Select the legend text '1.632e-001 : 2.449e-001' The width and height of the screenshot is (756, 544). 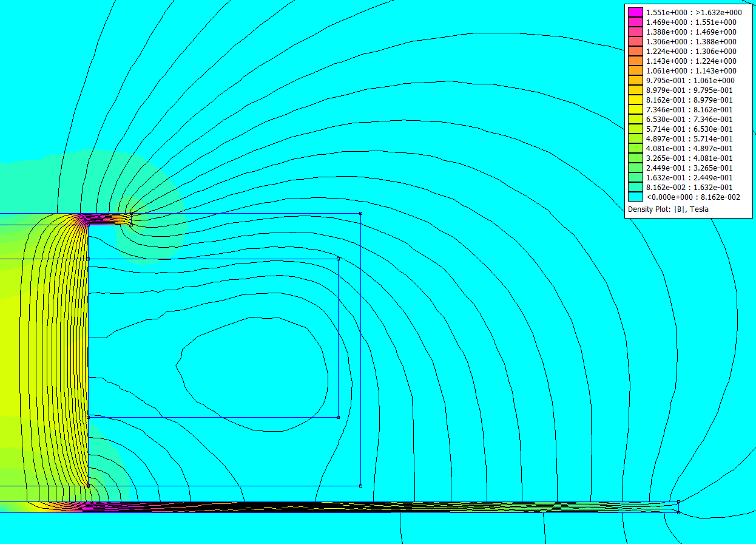(689, 177)
